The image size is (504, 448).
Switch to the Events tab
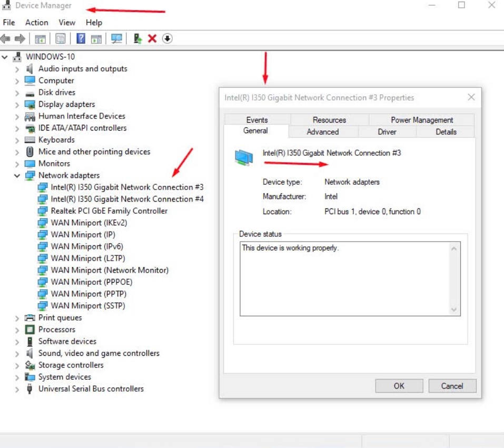(257, 120)
